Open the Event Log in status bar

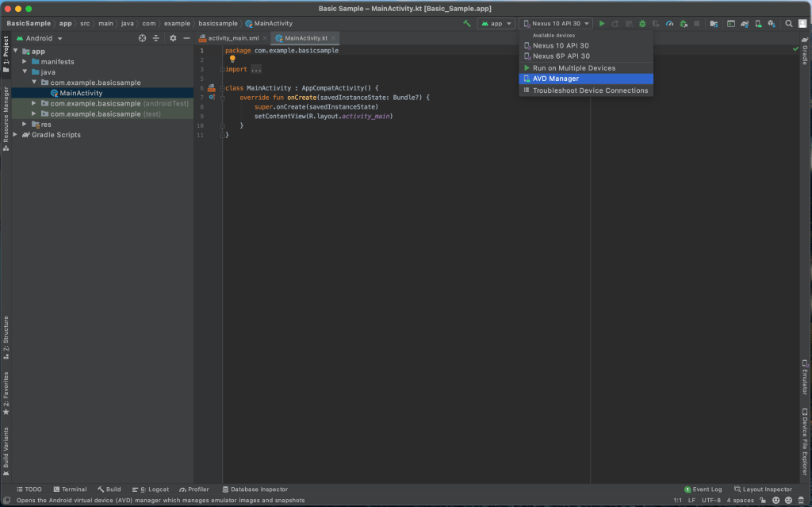click(703, 490)
